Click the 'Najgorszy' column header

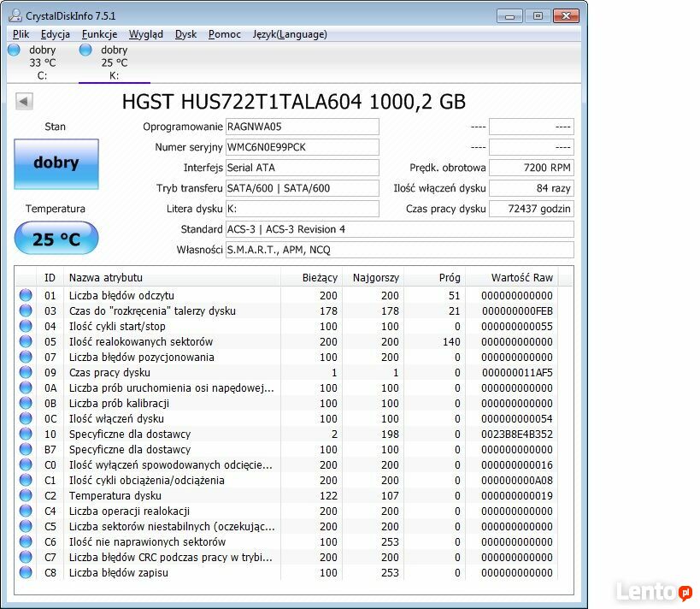pyautogui.click(x=373, y=277)
